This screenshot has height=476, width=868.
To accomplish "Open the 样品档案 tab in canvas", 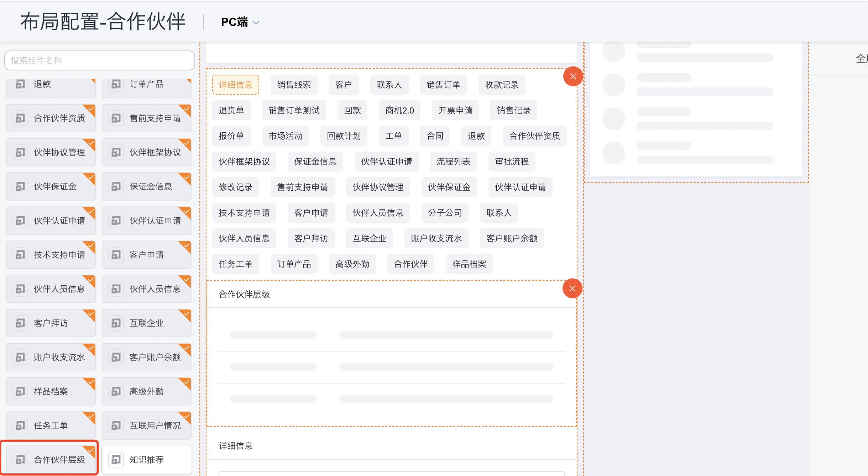I will point(469,264).
